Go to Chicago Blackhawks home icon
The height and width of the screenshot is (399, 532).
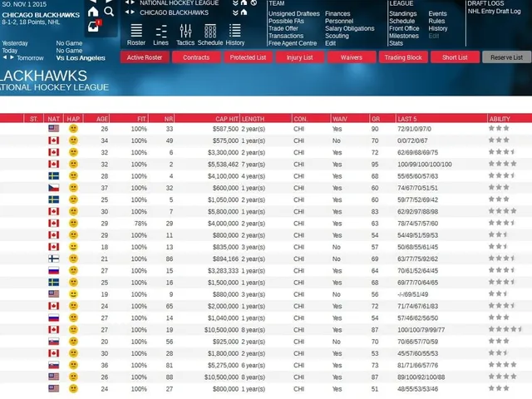244,12
